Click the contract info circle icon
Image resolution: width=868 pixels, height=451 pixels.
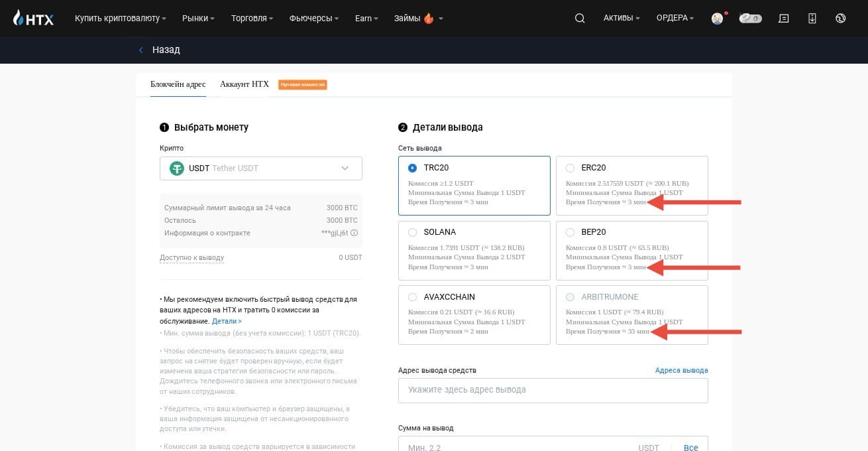pos(354,233)
